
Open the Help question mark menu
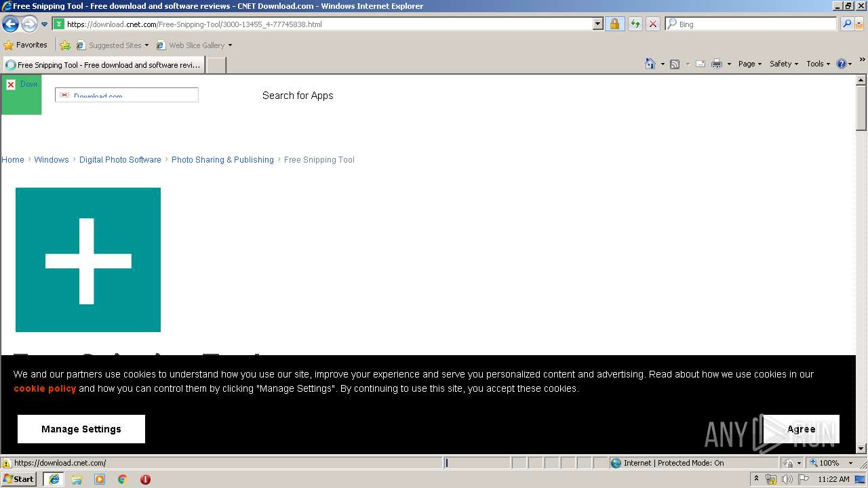[844, 64]
